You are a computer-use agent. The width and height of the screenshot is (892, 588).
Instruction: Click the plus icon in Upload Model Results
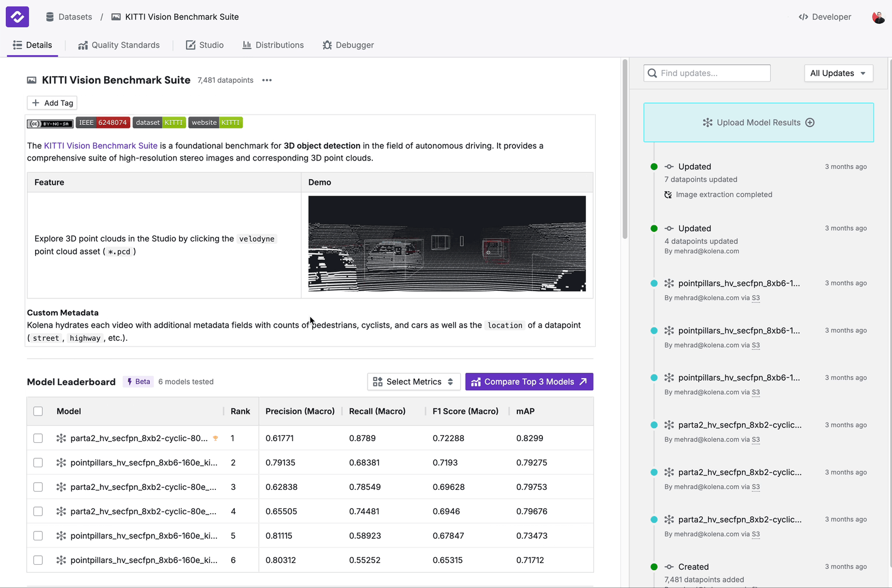point(810,122)
